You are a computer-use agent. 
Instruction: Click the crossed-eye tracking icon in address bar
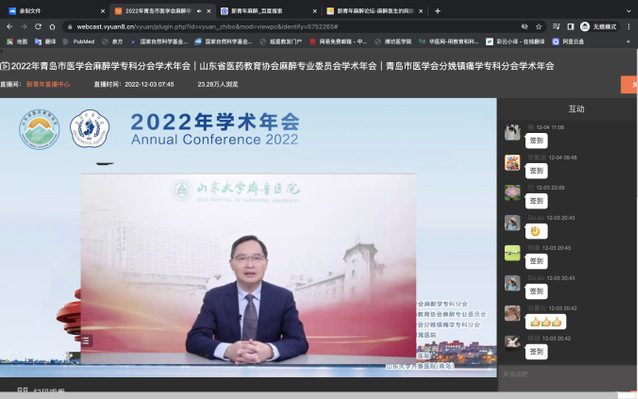point(524,26)
